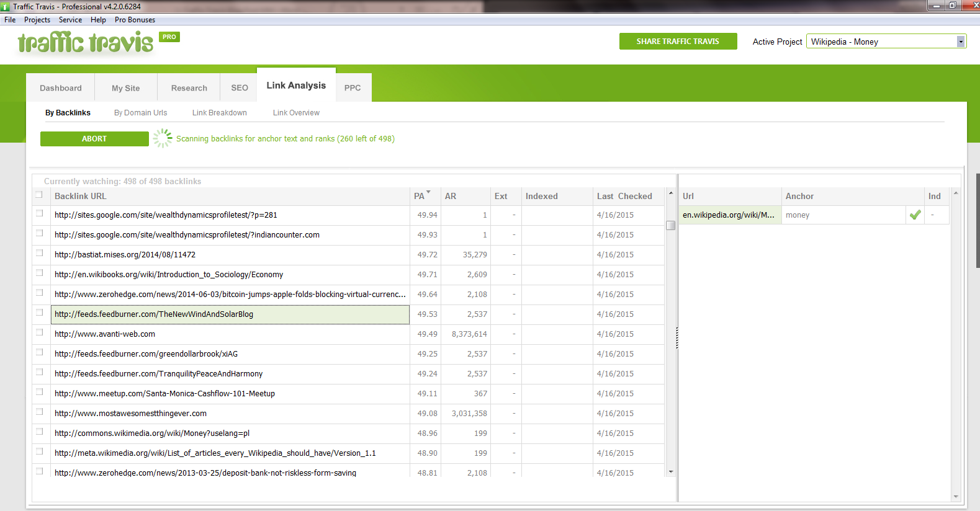
Task: Check the box for the en.wikibooks.org row
Action: [39, 273]
